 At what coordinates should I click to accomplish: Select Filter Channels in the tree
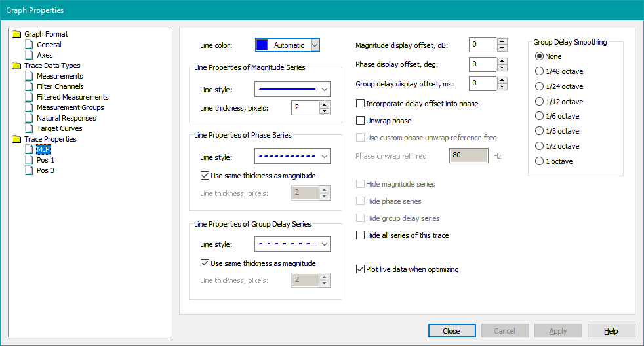coord(60,86)
